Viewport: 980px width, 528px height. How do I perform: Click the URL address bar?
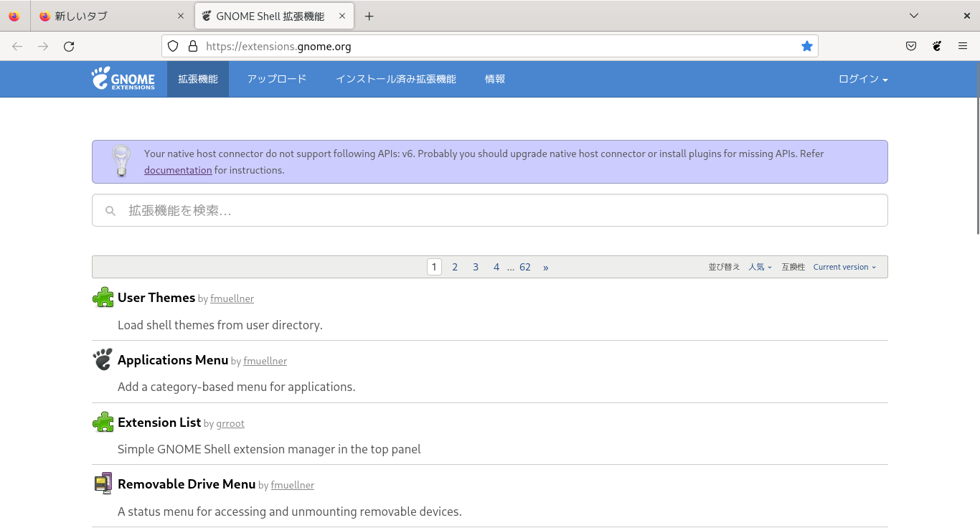pyautogui.click(x=490, y=46)
